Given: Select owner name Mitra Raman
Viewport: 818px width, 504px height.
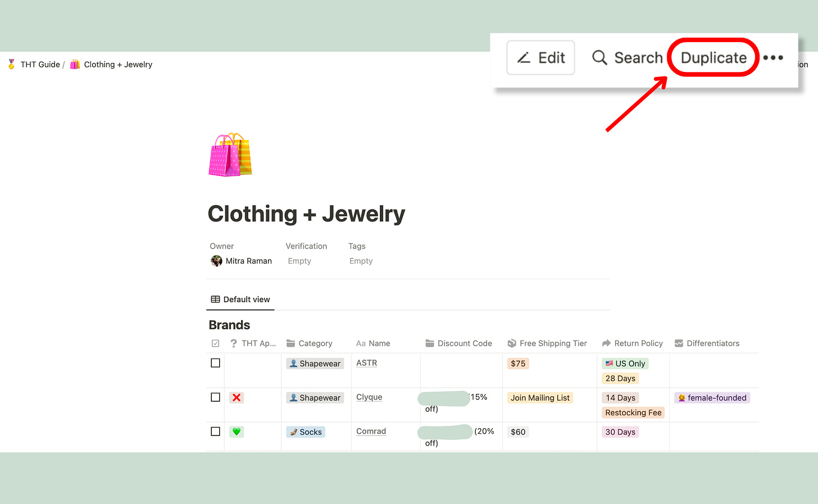Looking at the screenshot, I should [x=249, y=261].
